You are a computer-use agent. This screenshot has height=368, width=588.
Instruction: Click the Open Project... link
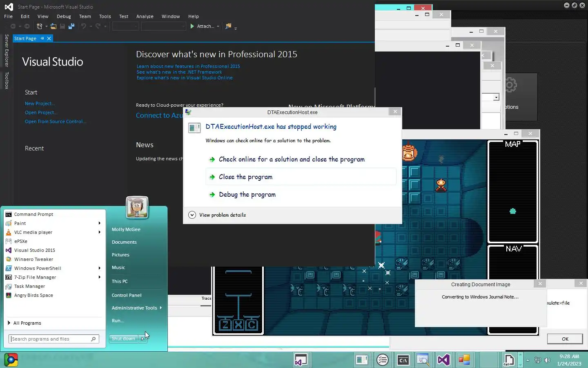[x=41, y=112]
